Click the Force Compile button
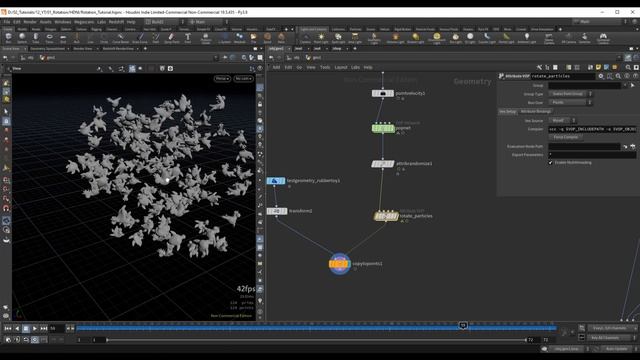This screenshot has height=360, width=640. click(x=566, y=138)
